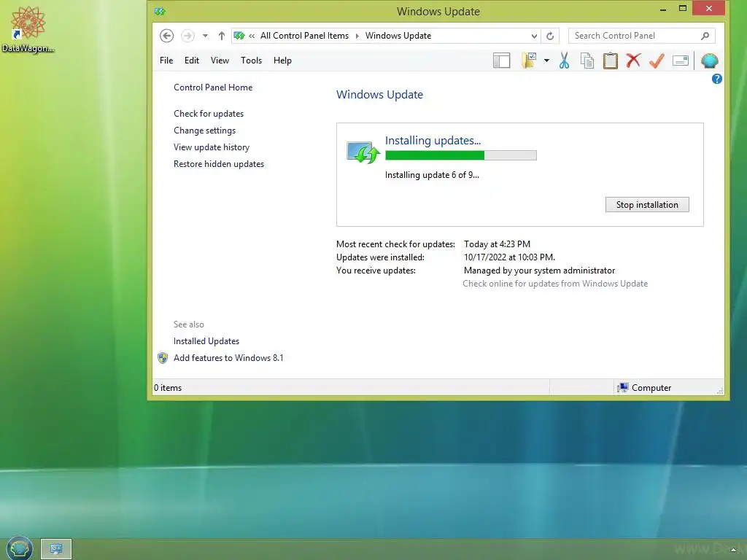Open the File menu
747x560 pixels.
coord(166,61)
